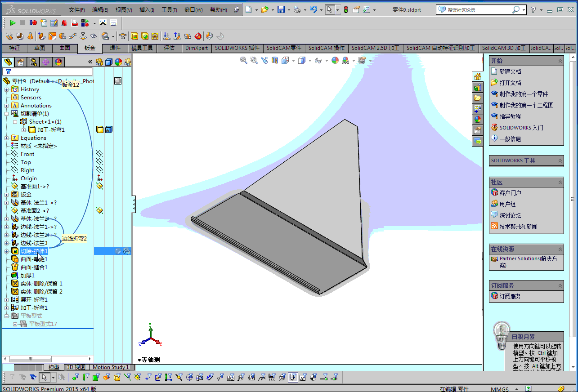Expand the 展开-折弯1 tree node

[x=7, y=300]
